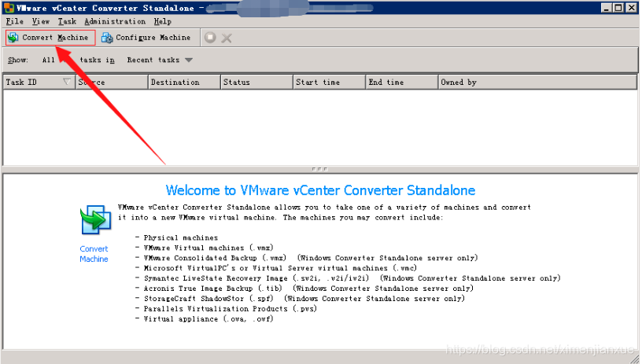Screen dimensions: 642x364
Task: Open the Help menu
Action: [x=163, y=21]
